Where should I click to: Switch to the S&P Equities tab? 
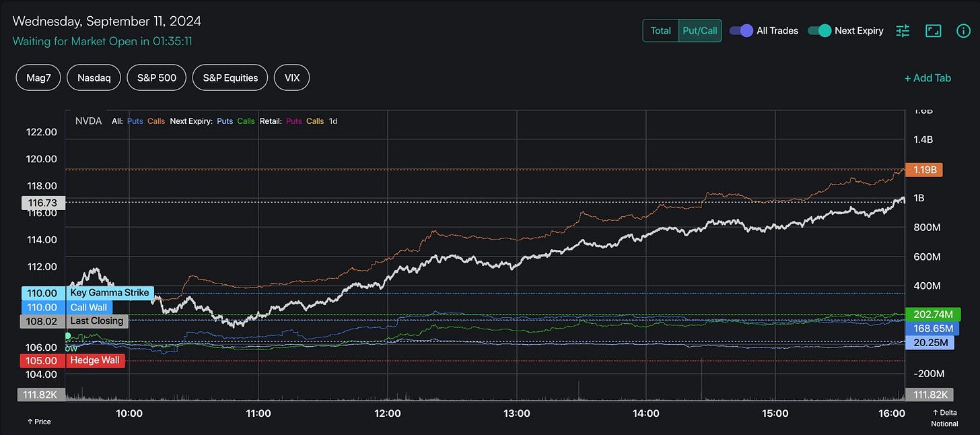(230, 77)
